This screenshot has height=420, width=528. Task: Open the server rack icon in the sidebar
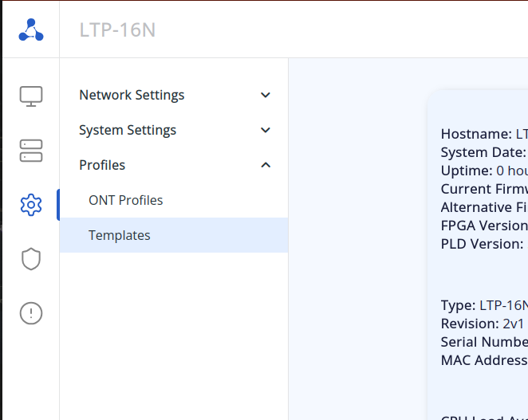pyautogui.click(x=30, y=151)
